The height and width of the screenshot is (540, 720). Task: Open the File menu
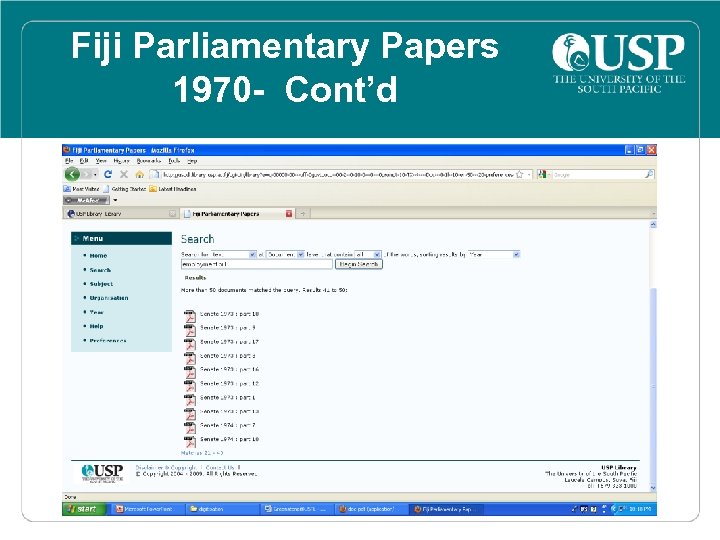click(69, 161)
